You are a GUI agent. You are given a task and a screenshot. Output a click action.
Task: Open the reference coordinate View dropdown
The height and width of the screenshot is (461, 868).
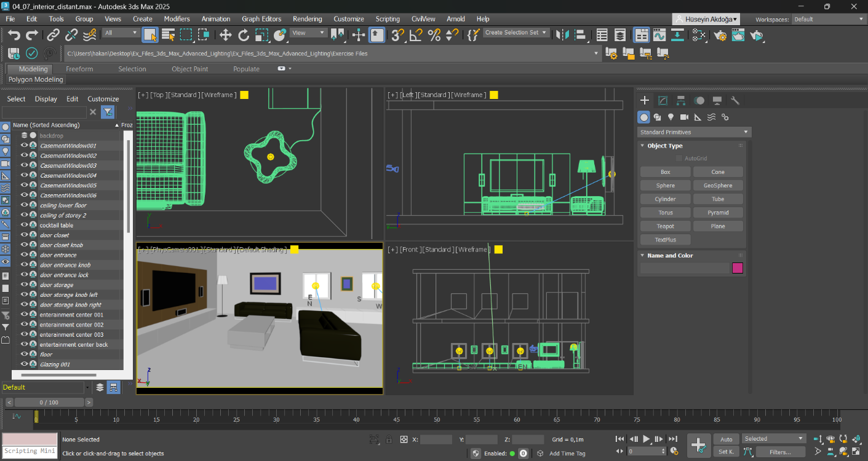309,33
